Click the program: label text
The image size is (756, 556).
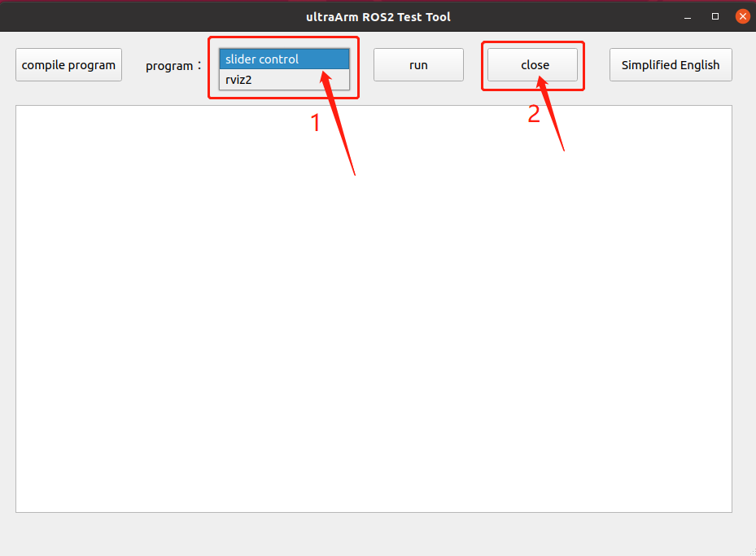click(x=173, y=66)
